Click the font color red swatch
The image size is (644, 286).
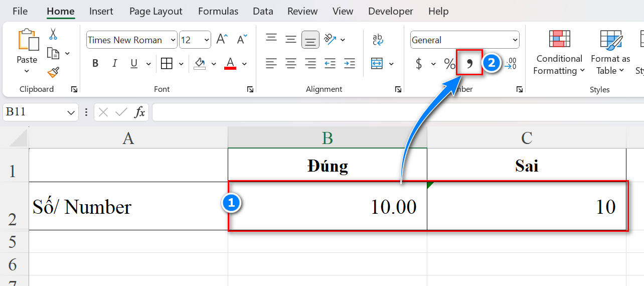click(x=230, y=64)
